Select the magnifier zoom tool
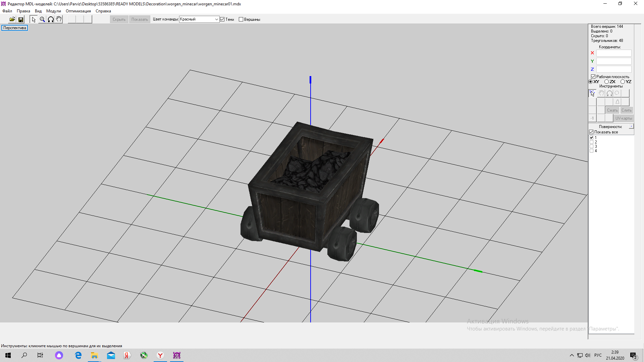644x362 pixels. point(42,19)
